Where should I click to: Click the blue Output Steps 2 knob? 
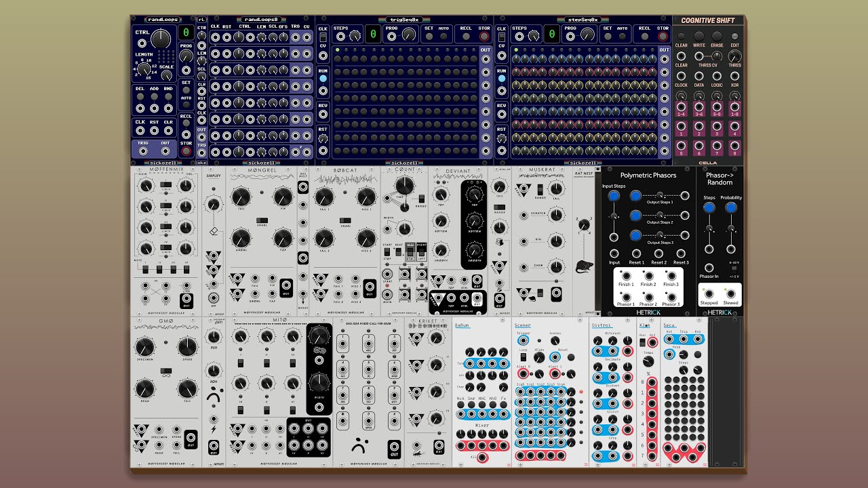[x=635, y=216]
